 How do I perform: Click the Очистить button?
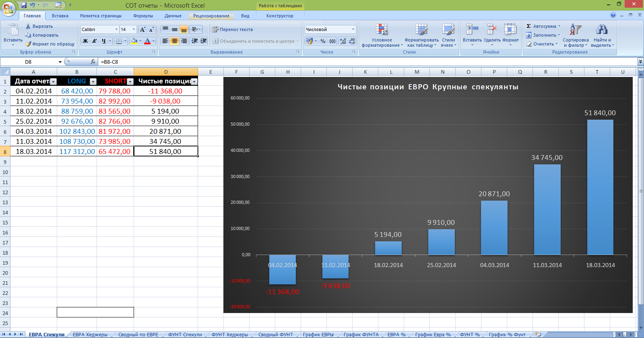[542, 44]
